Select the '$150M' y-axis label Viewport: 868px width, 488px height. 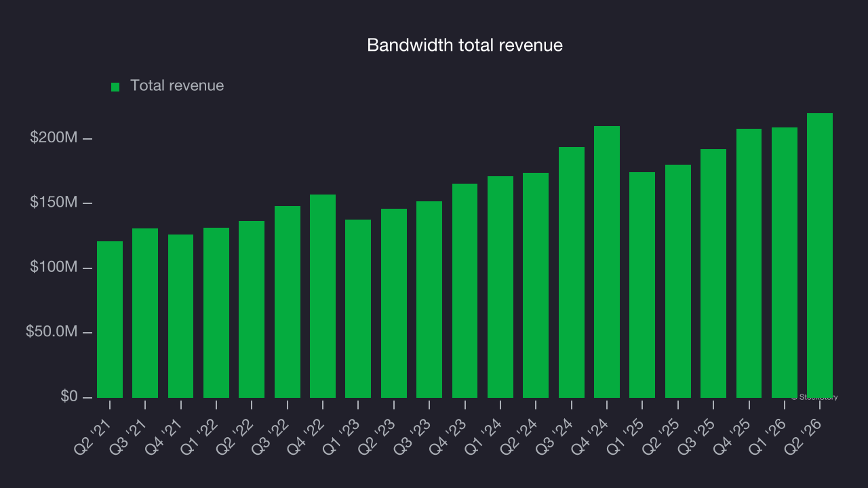[53, 203]
